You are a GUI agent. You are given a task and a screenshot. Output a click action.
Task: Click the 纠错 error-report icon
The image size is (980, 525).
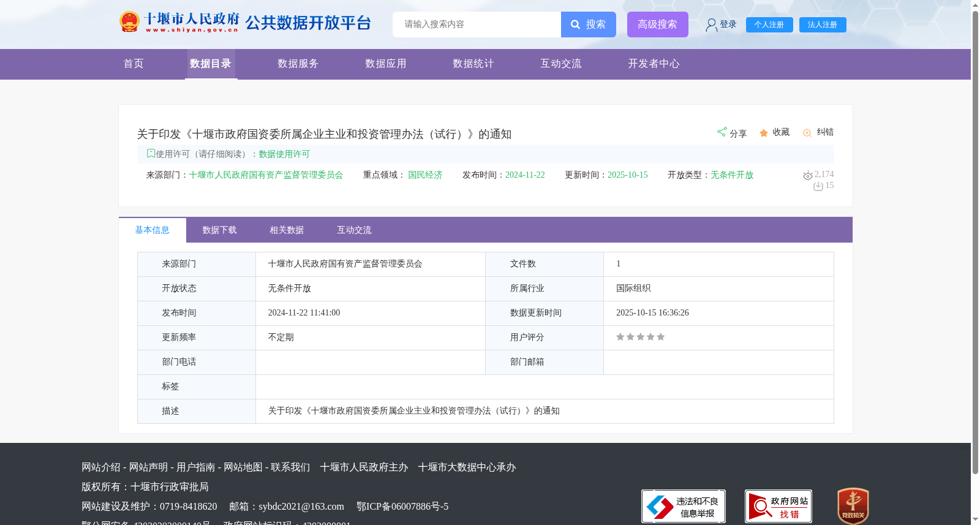pyautogui.click(x=807, y=133)
